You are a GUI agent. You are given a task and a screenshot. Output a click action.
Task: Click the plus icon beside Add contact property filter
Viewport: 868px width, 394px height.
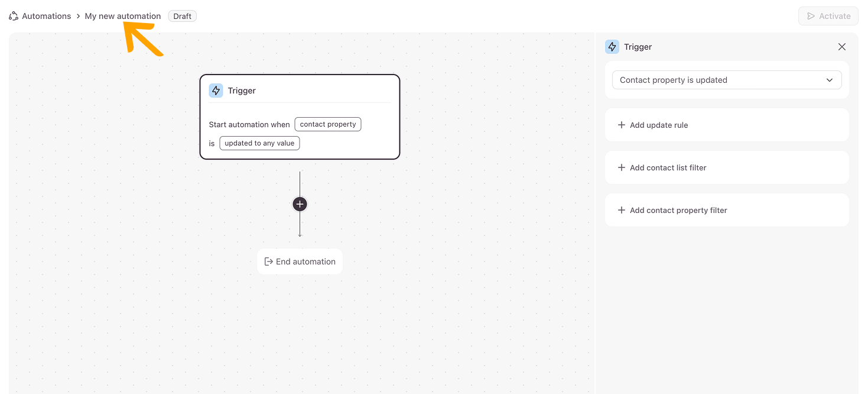pos(621,210)
